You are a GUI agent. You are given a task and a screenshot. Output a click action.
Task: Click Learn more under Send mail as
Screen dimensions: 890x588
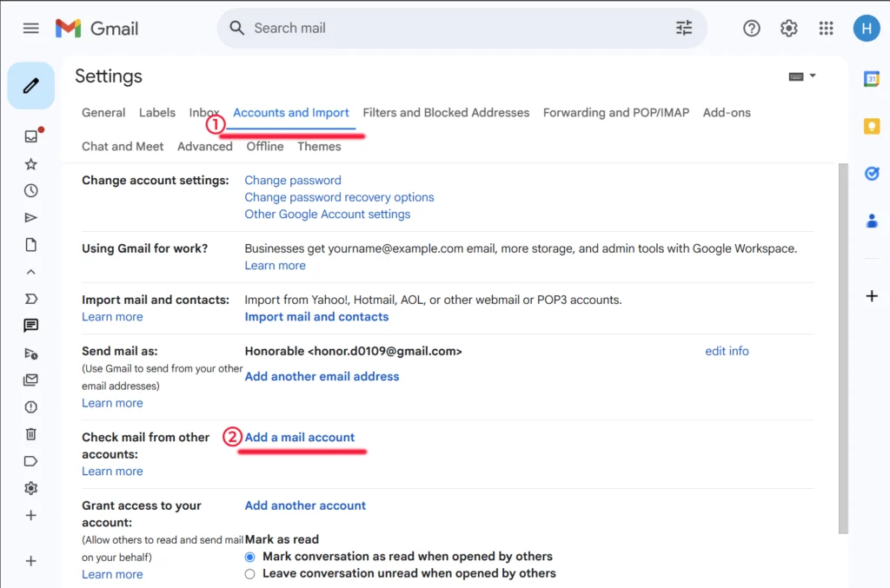(112, 403)
